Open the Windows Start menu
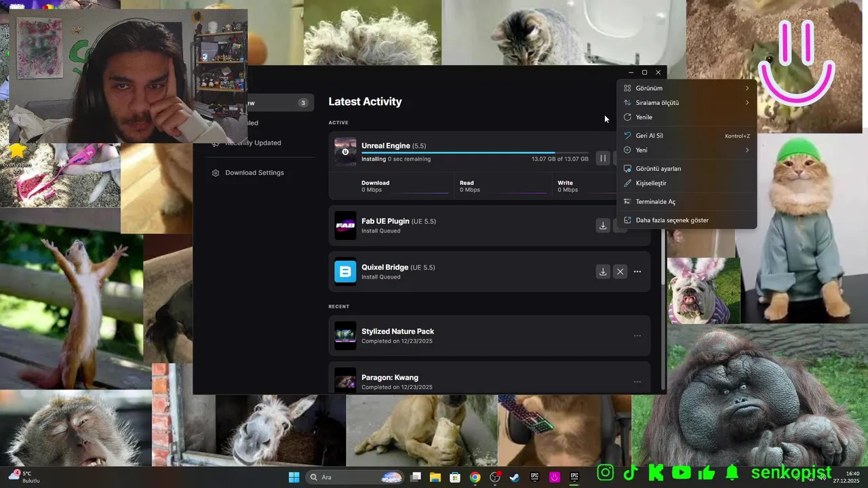Viewport: 868px width, 488px height. click(294, 477)
